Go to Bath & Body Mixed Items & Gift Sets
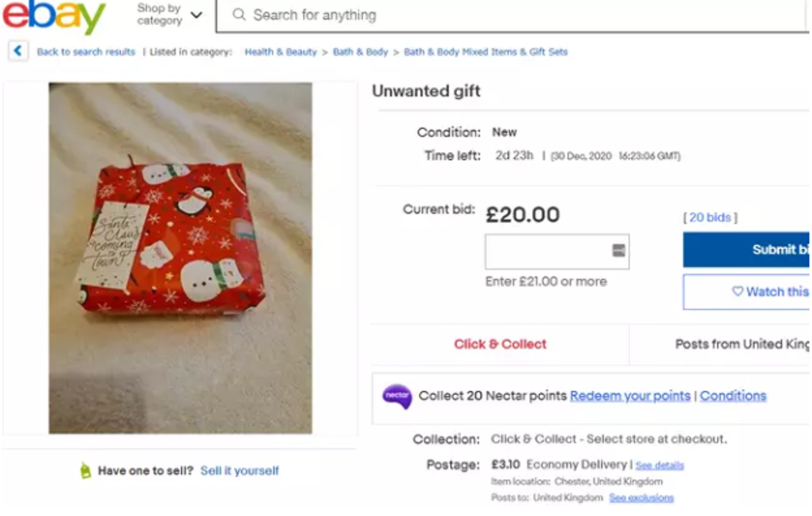Screen dimensions: 812x516 (x=485, y=52)
